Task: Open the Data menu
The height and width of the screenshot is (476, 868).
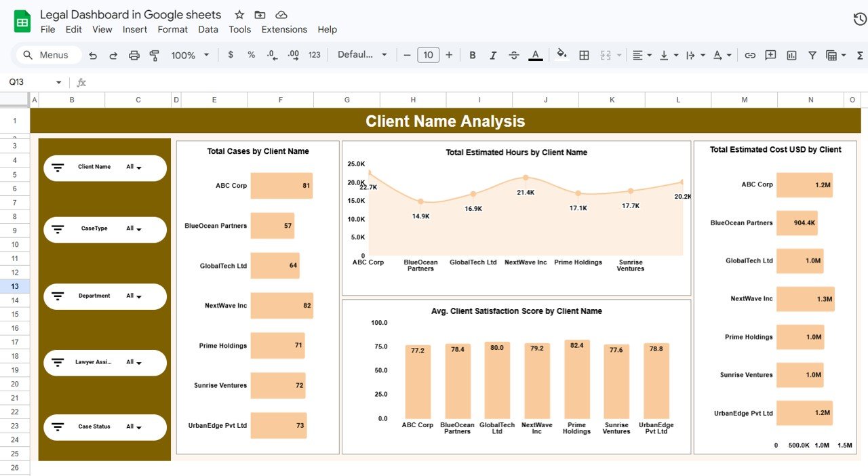Action: point(208,29)
